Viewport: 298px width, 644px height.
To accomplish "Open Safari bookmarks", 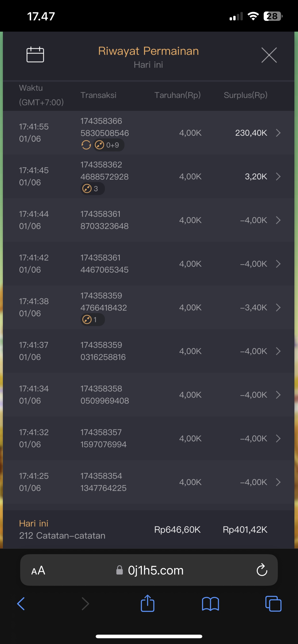I will coord(210,604).
